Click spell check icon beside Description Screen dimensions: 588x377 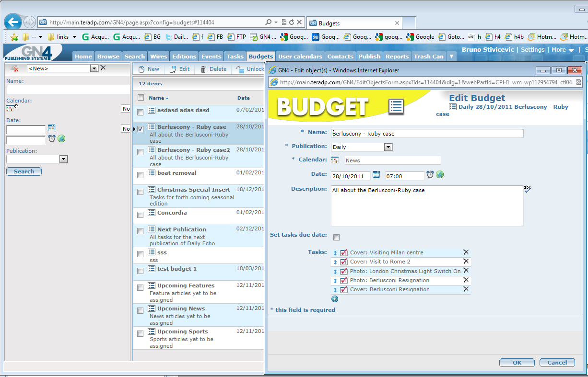[x=528, y=189]
